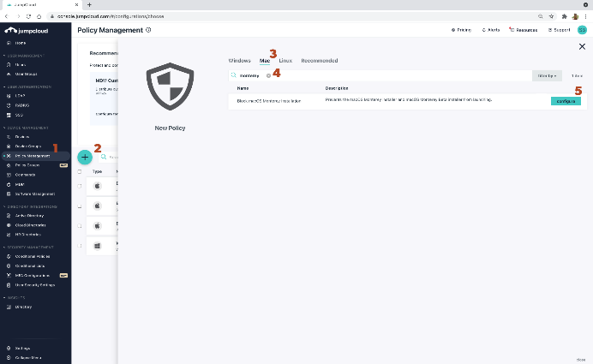Open the Filter by dropdown
This screenshot has width=593, height=364.
click(x=547, y=75)
